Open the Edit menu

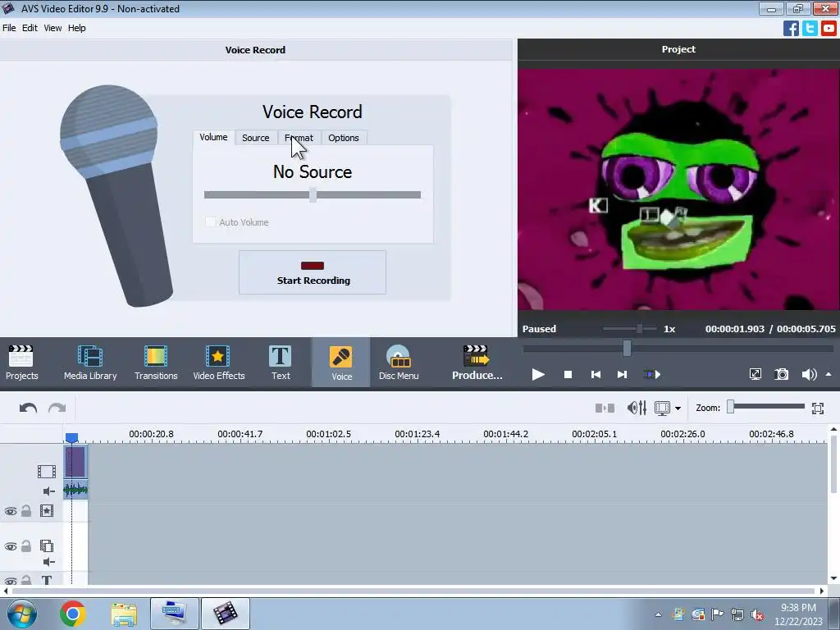click(x=30, y=28)
